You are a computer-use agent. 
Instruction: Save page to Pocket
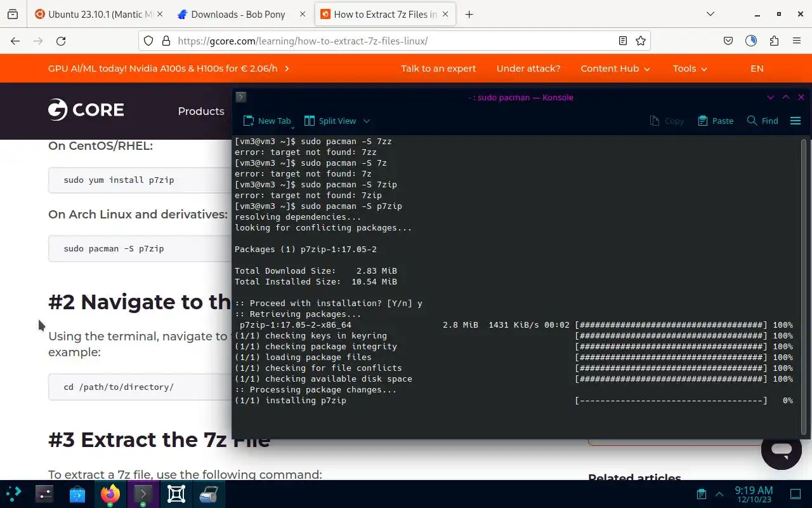click(x=728, y=41)
